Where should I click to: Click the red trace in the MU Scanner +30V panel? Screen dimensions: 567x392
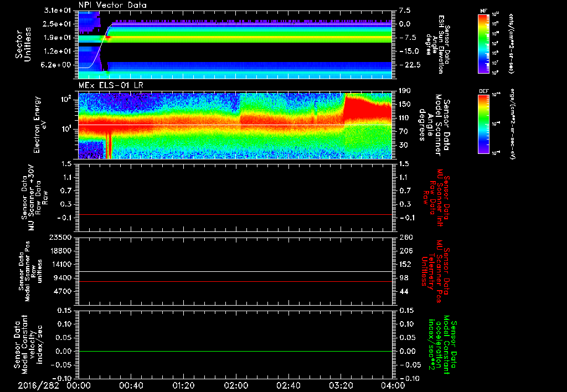click(235, 214)
